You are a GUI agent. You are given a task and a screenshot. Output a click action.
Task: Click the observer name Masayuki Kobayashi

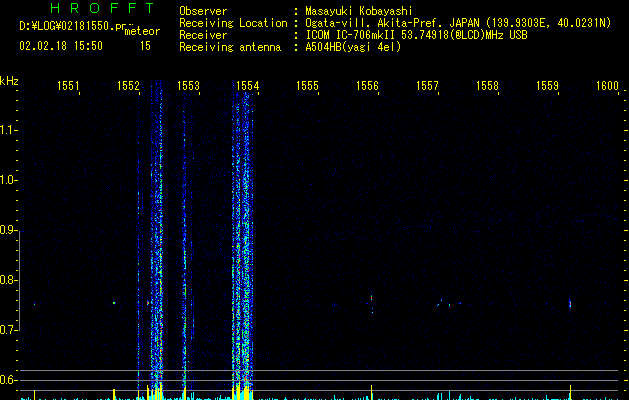(x=359, y=11)
